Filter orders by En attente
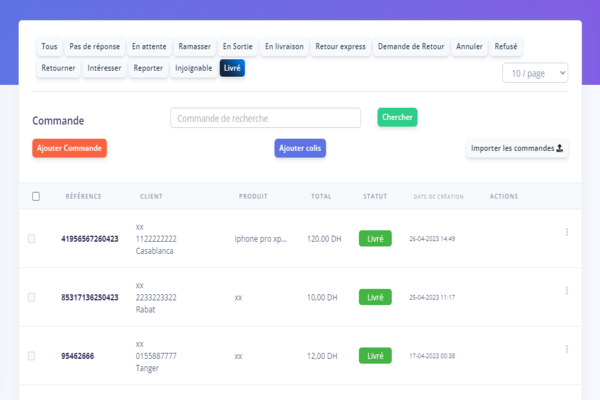This screenshot has height=400, width=600. (149, 47)
